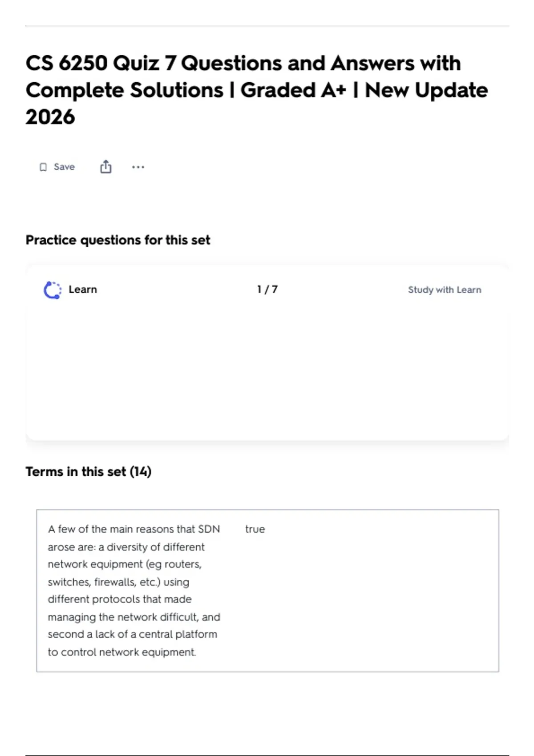534x756 pixels.
Task: Click the phrase Complete Solutions in the title
Action: coord(125,90)
